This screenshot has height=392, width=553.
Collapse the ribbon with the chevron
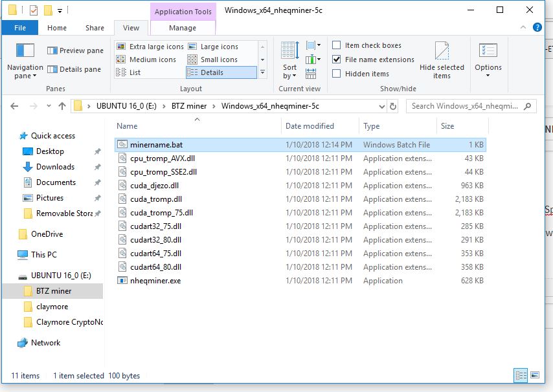[523, 27]
